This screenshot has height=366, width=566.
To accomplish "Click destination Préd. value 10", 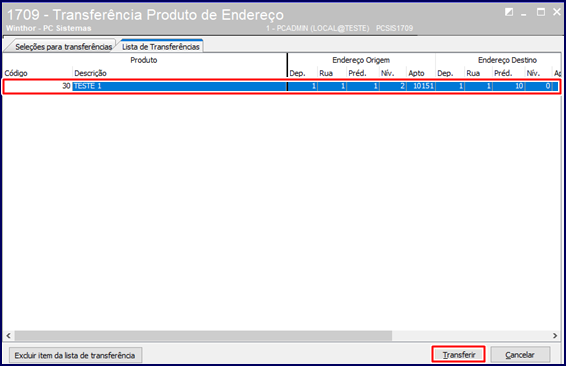I will [509, 86].
